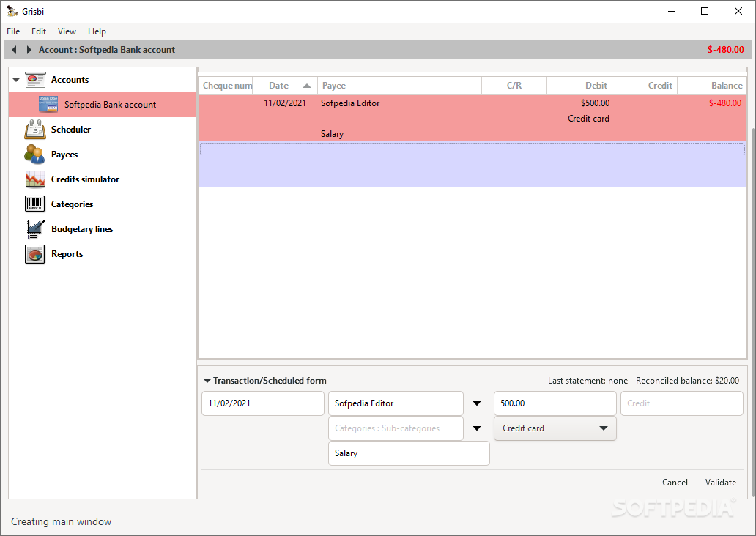The width and height of the screenshot is (756, 536).
Task: Go back with the left navigation arrow
Action: 14,50
